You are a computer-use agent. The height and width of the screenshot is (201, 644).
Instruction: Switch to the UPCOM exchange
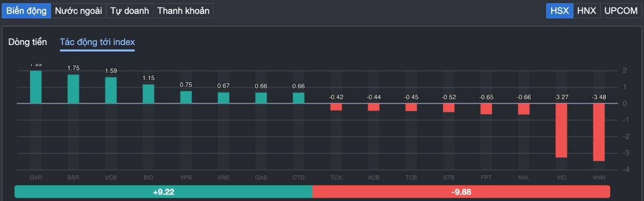point(621,11)
